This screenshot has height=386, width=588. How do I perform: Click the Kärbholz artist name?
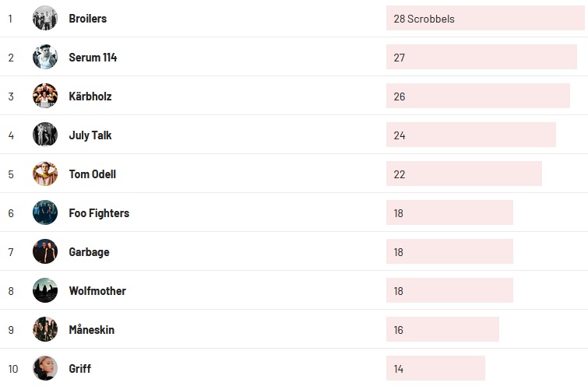click(x=90, y=96)
